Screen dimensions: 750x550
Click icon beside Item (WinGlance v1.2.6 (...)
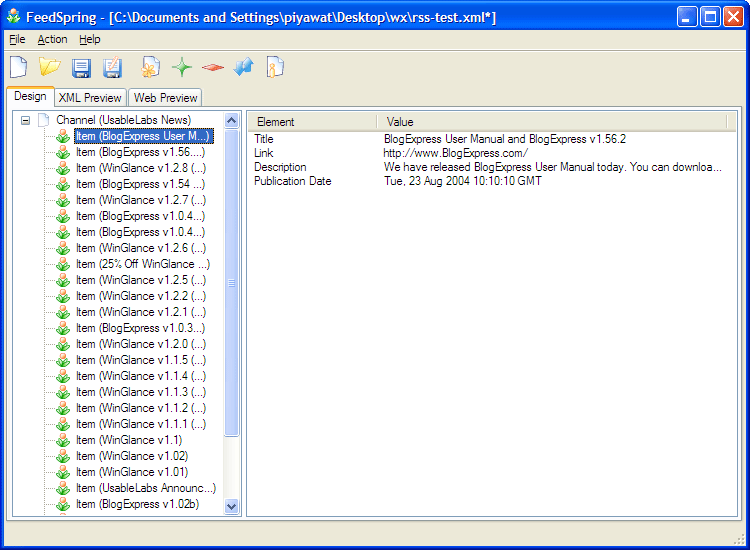pos(63,248)
